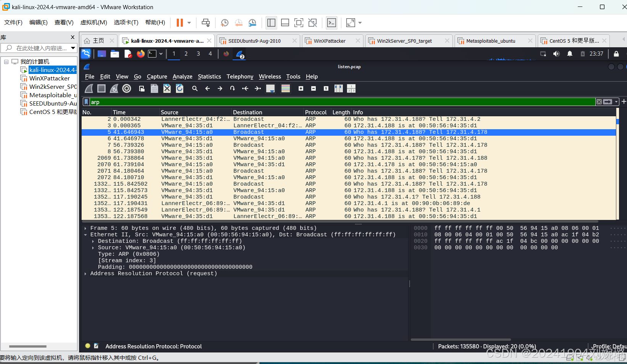Open display filter history dropdown arrow
627x364 pixels.
coord(616,102)
